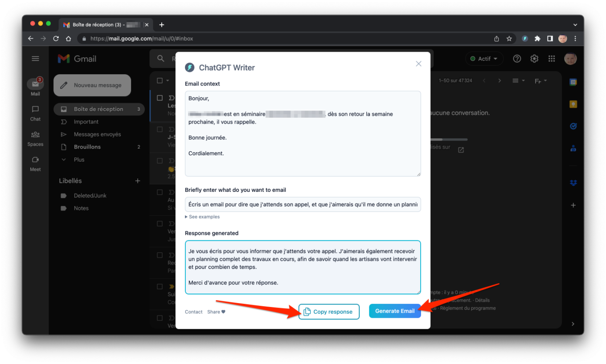Click the Create new label plus icon
Image resolution: width=606 pixels, height=364 pixels.
tap(138, 181)
